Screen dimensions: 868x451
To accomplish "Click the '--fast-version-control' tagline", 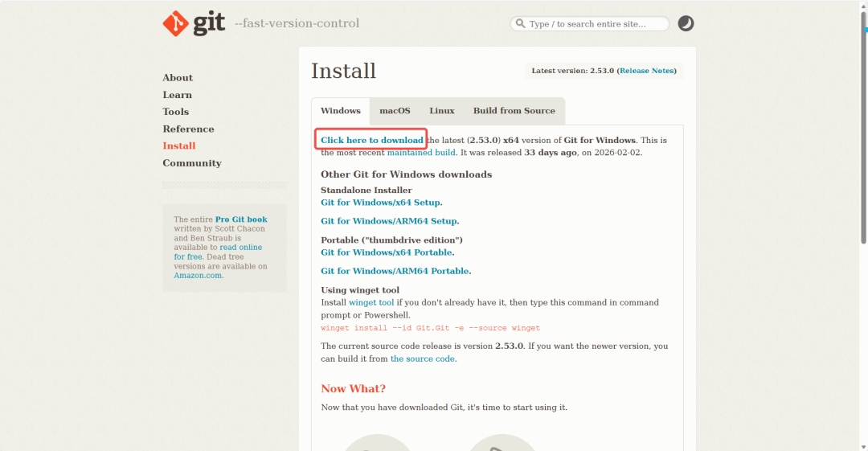I will pyautogui.click(x=297, y=23).
